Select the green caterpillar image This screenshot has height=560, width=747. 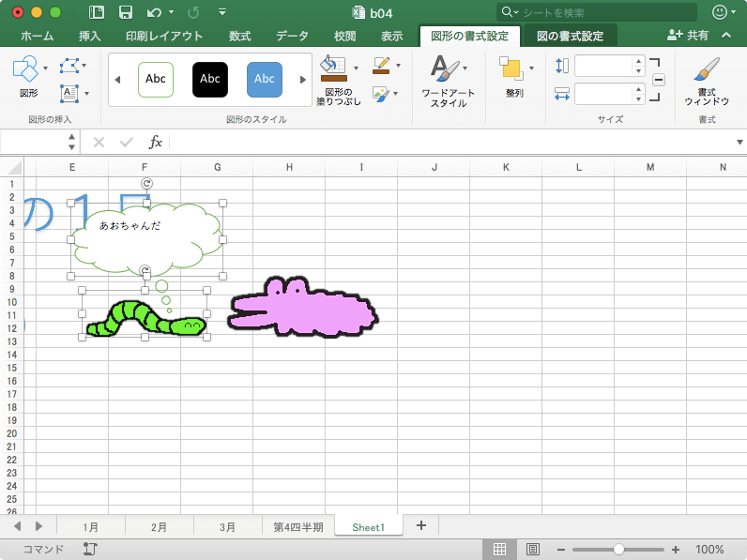145,318
